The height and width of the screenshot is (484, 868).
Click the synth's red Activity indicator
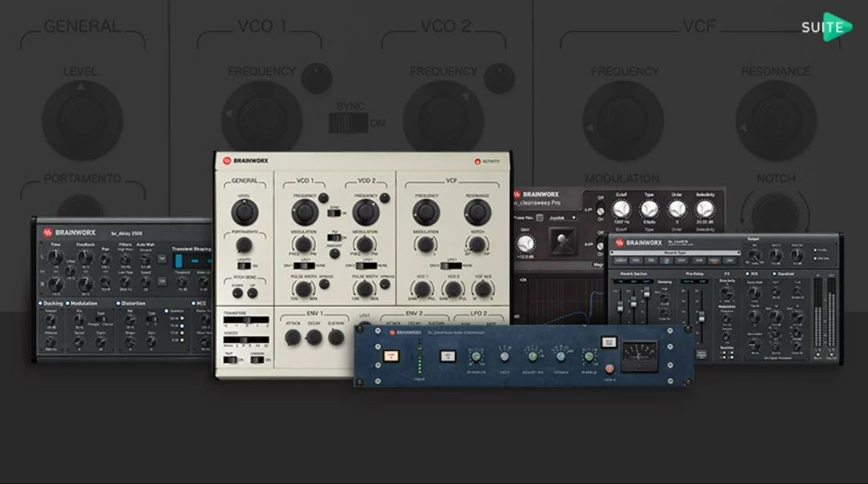477,162
